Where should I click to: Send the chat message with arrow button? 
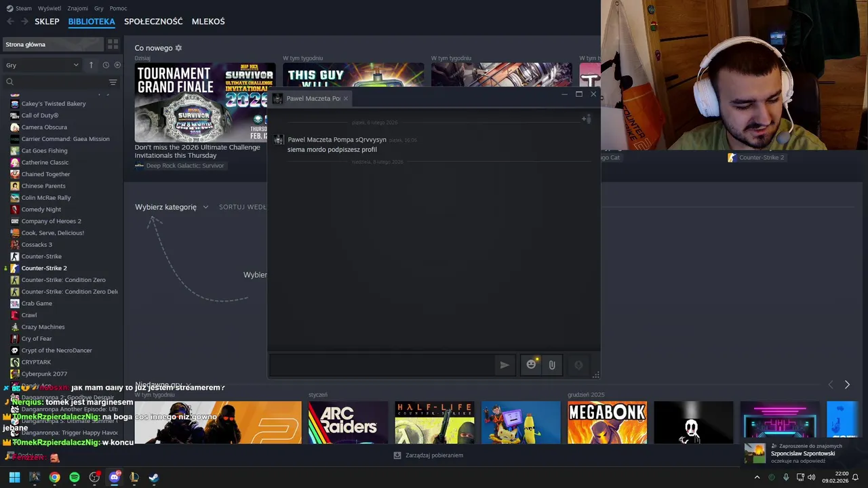tap(505, 365)
